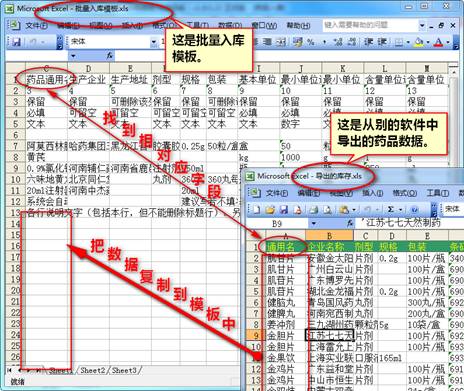
Task: Click the AutoSum sigma icon
Action: [391, 210]
